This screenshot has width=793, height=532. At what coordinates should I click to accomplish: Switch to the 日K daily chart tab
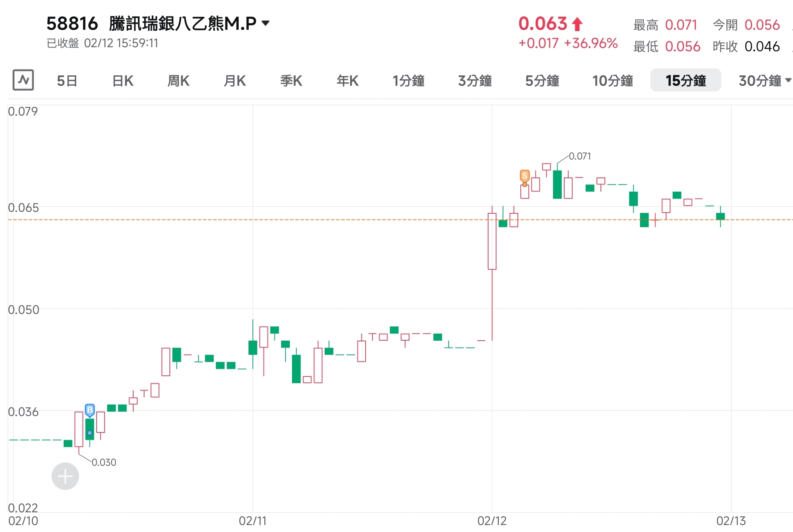[122, 80]
